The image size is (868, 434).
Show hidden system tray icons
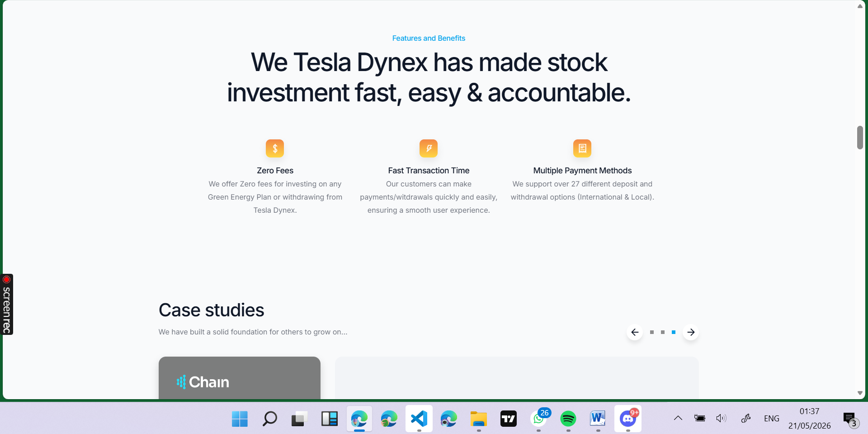[x=678, y=418]
